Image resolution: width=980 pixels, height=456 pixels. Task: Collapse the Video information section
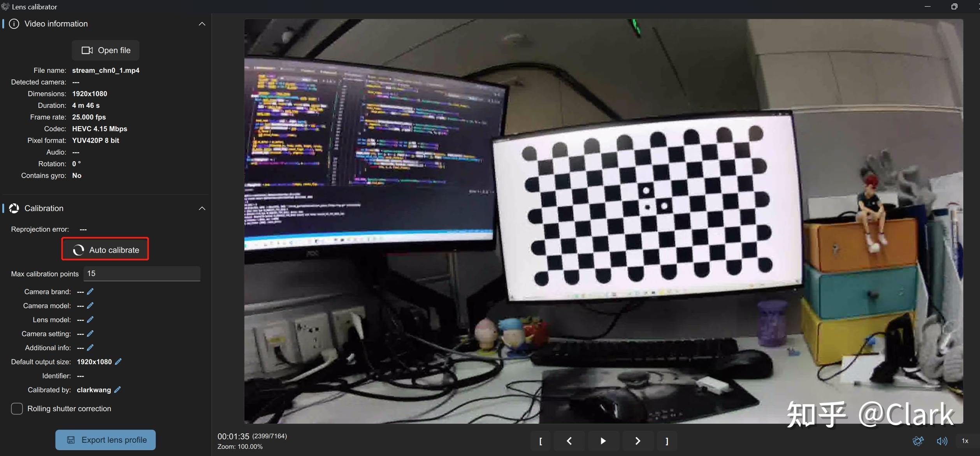202,24
